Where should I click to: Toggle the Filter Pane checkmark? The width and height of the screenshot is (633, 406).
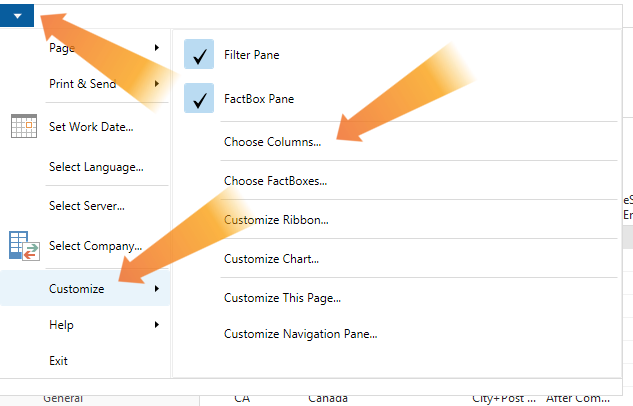(199, 54)
